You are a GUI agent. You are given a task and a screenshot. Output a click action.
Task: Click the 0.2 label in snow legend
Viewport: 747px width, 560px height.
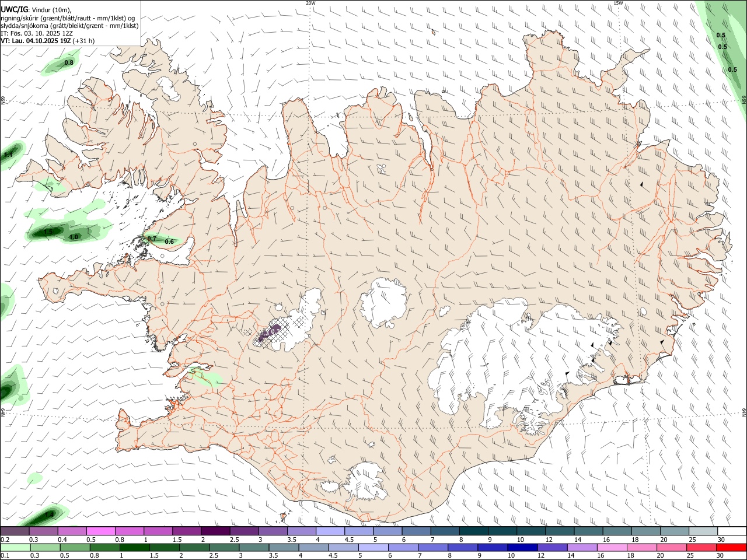pos(5,540)
